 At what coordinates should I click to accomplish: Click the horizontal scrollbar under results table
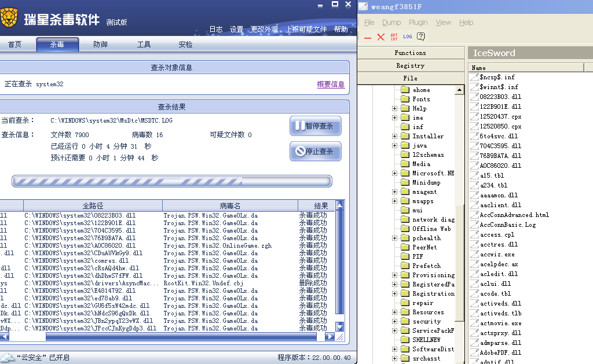tap(181, 336)
